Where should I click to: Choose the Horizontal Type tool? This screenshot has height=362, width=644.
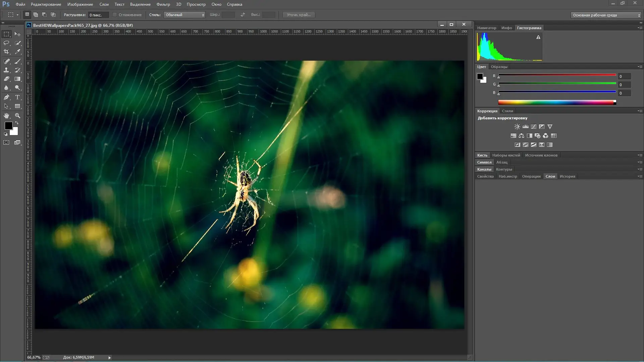coord(17,97)
